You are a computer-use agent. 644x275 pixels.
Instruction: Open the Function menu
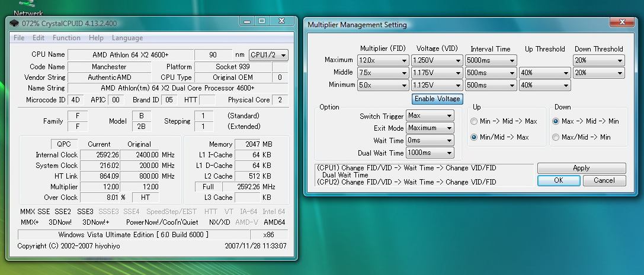66,38
